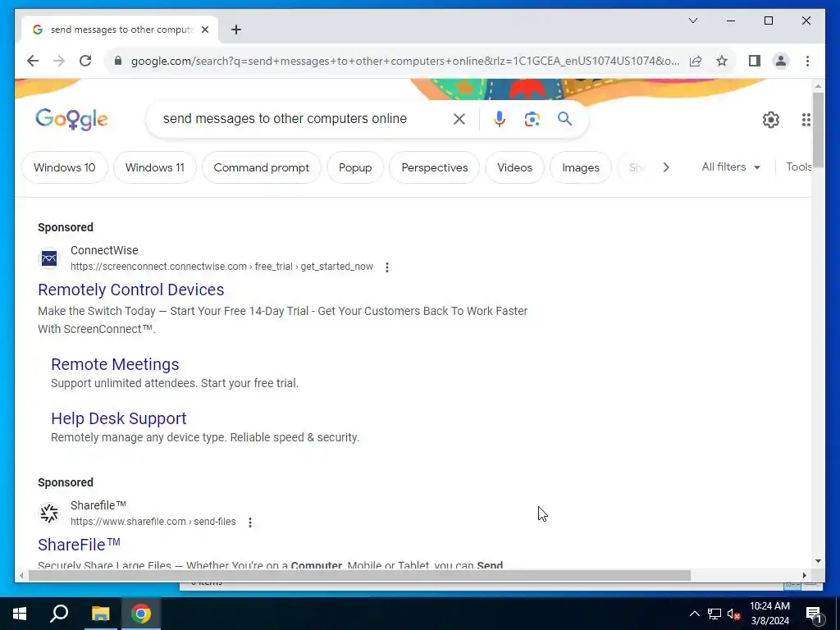Viewport: 840px width, 630px height.
Task: Click the scroll down arrow
Action: 818,561
